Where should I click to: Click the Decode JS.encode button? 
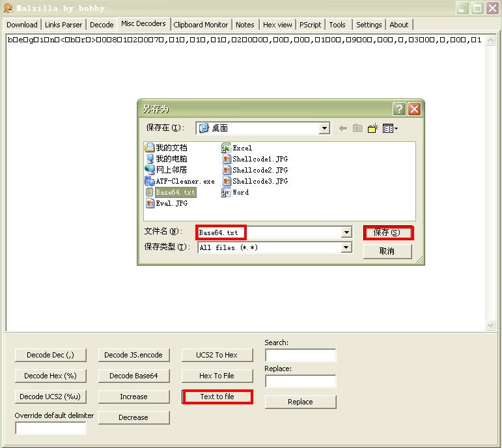[133, 355]
